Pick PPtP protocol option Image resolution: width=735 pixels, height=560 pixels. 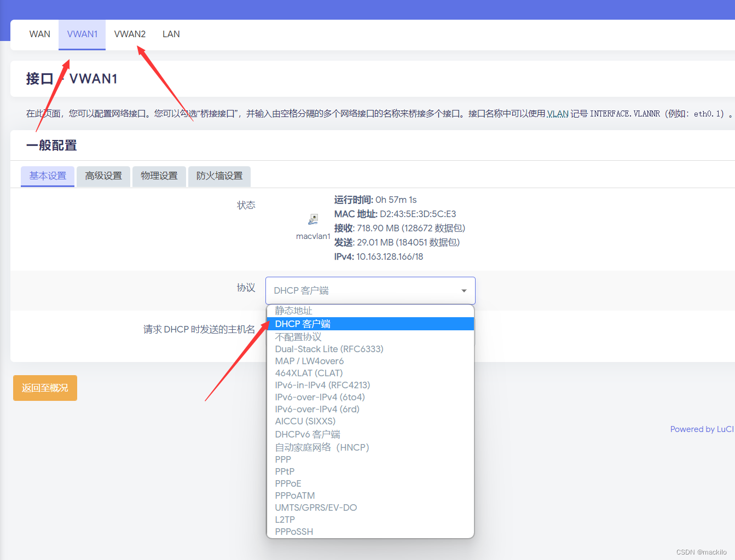coord(370,471)
